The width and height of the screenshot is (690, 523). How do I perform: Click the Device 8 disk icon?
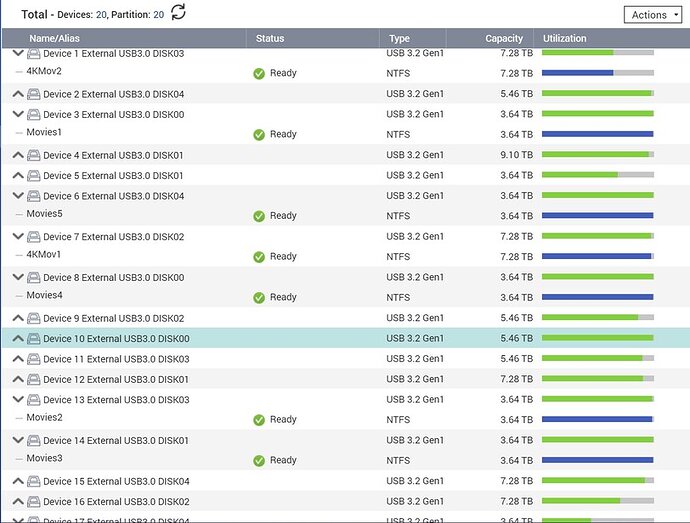34,277
